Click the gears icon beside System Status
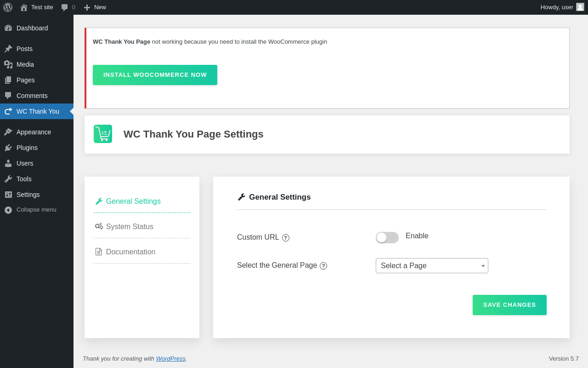This screenshot has width=588, height=368. (99, 226)
